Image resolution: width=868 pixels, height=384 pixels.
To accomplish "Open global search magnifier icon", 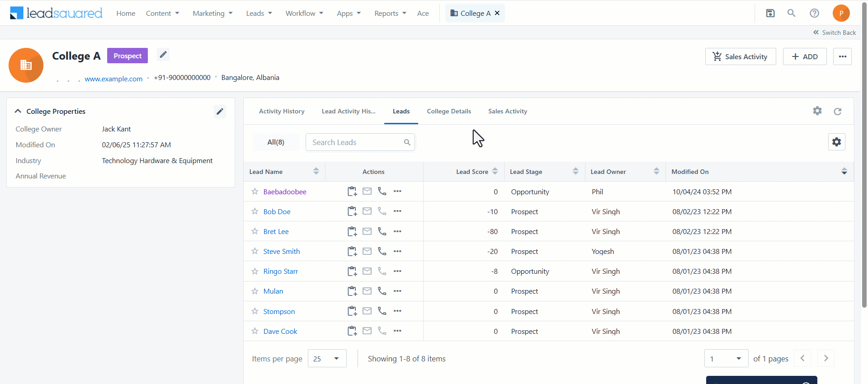I will 791,13.
